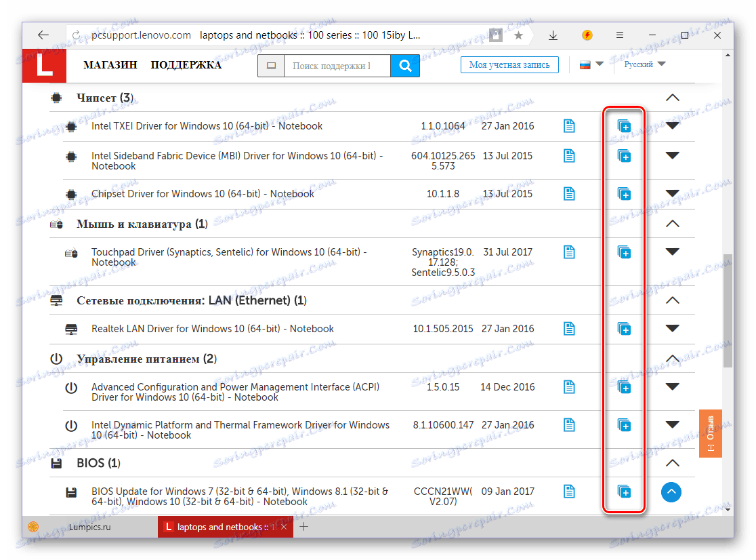
Task: Click the red Lenovo L logo
Action: [x=44, y=66]
